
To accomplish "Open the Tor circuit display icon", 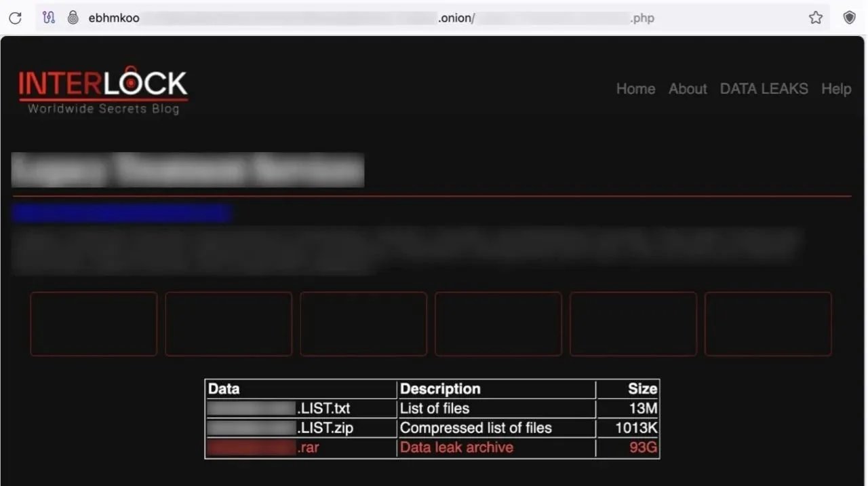I will point(48,18).
